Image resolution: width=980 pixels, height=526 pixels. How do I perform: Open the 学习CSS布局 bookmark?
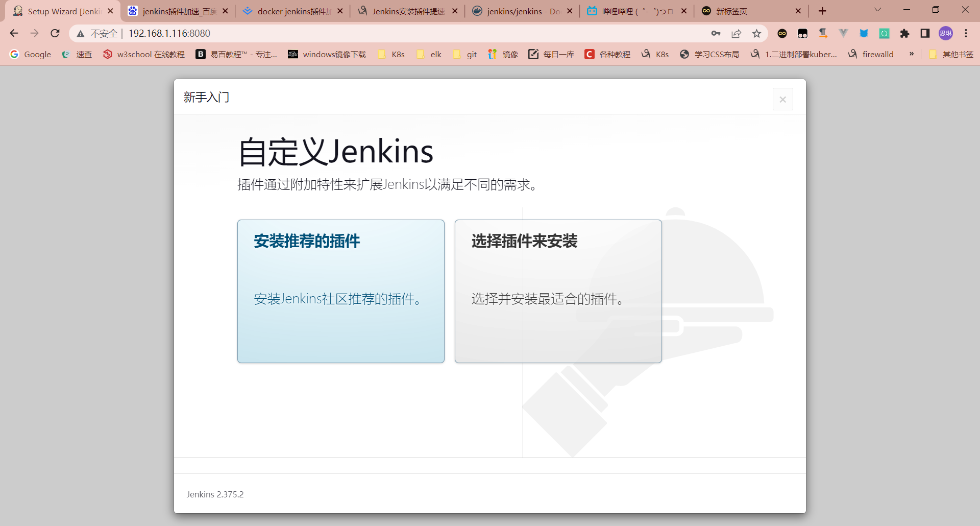click(709, 54)
